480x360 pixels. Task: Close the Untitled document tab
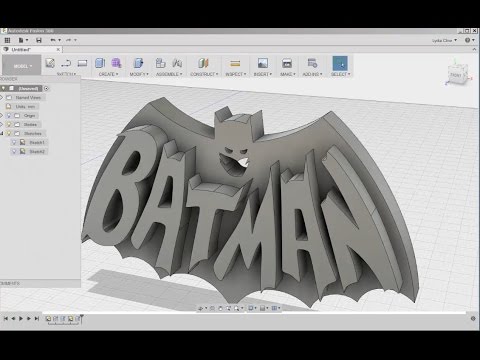coord(58,49)
